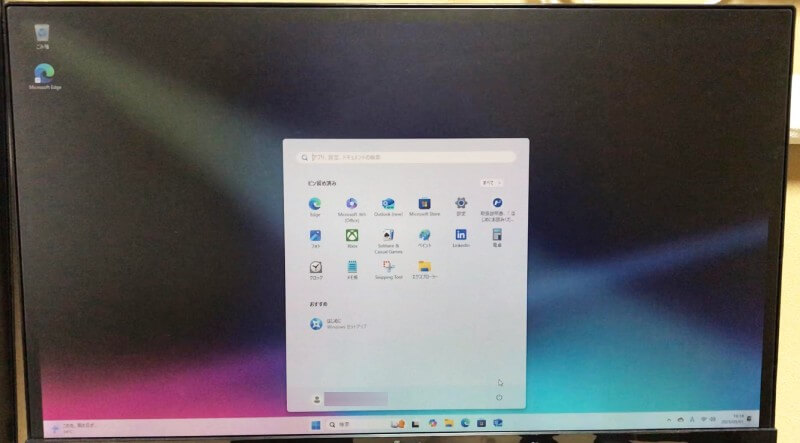Launch the Notepad app
This screenshot has height=443, width=800.
click(352, 270)
